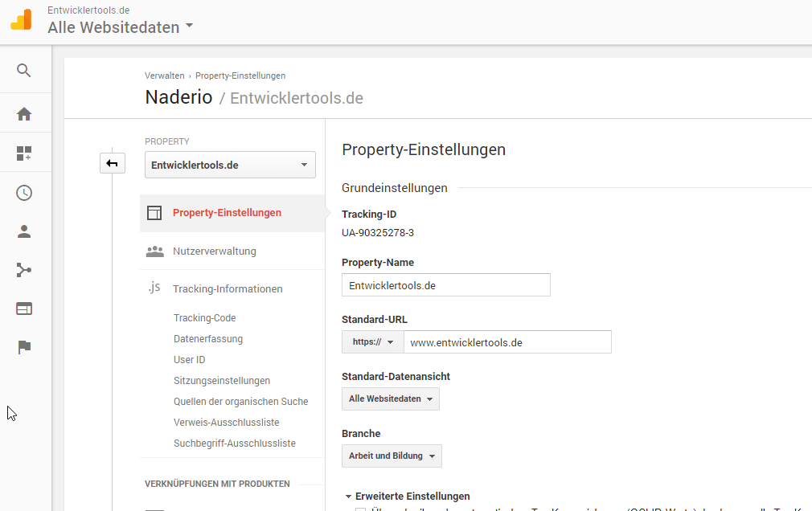Click the Property-Name input field

(446, 284)
